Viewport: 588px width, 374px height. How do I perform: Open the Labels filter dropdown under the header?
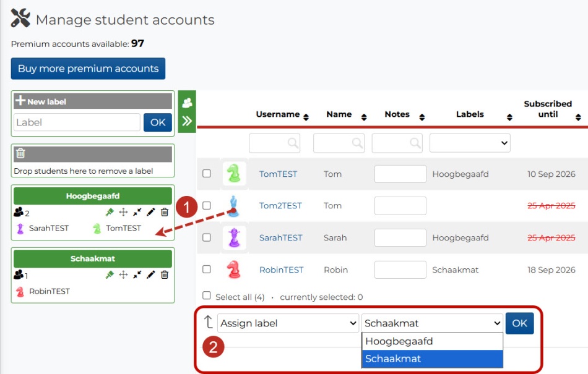point(470,143)
